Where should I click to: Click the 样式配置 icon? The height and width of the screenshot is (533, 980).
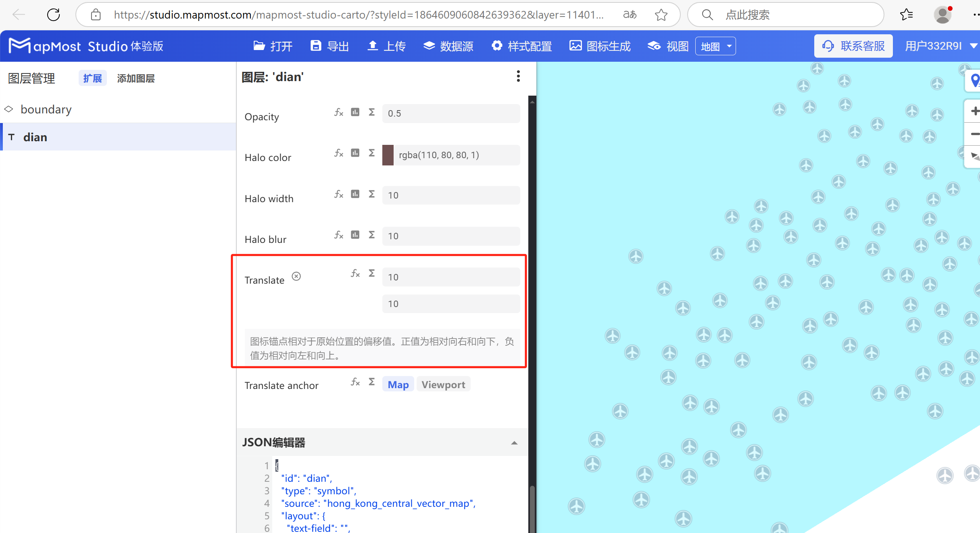(x=497, y=46)
